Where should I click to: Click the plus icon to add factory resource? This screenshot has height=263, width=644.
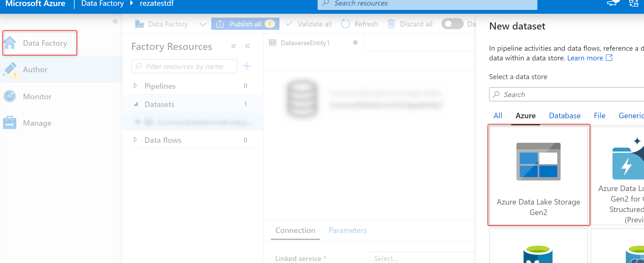pos(247,66)
